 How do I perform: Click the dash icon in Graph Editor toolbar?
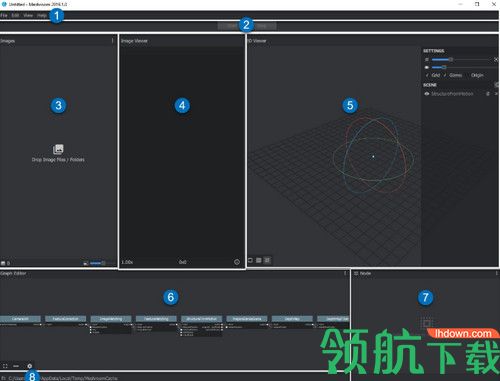pos(16,366)
